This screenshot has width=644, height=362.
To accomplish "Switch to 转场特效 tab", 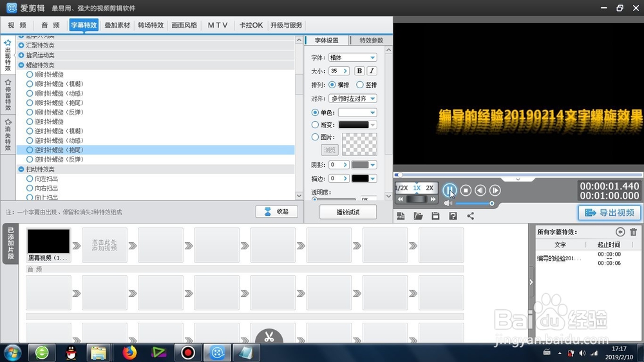I will [151, 25].
